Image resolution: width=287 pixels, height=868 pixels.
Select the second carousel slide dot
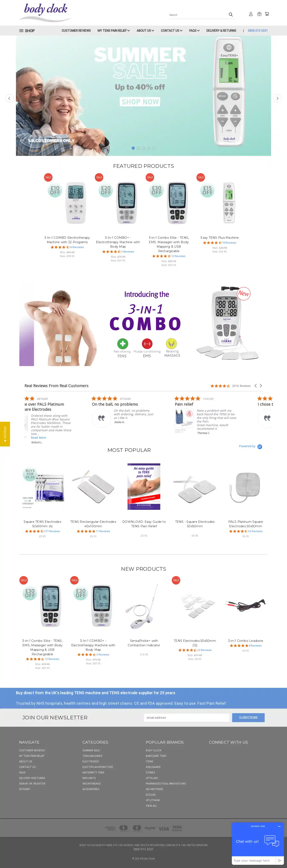click(138, 148)
